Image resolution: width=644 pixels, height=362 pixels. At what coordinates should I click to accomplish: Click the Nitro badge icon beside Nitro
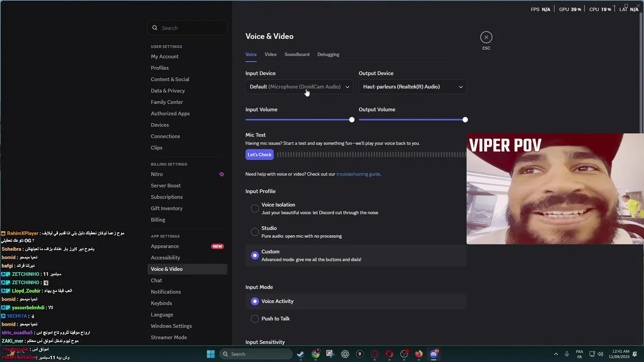click(221, 174)
